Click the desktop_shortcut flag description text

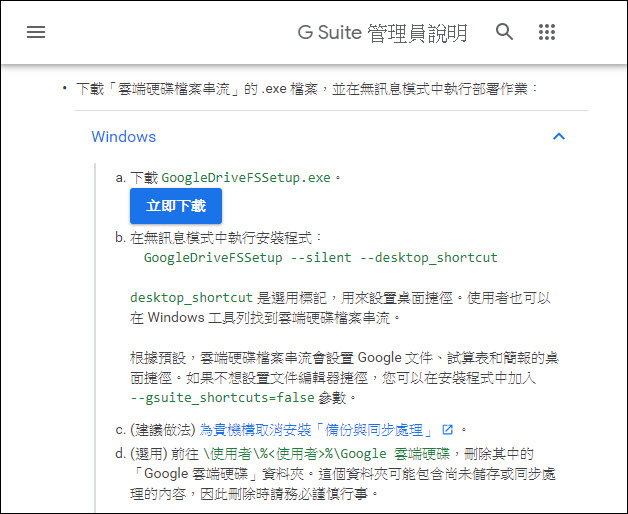coord(340,308)
